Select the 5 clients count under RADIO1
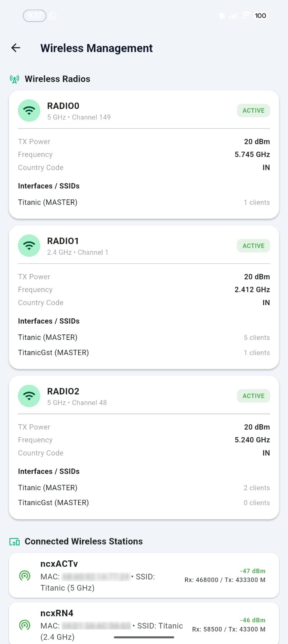The height and width of the screenshot is (644, 288). (x=257, y=337)
